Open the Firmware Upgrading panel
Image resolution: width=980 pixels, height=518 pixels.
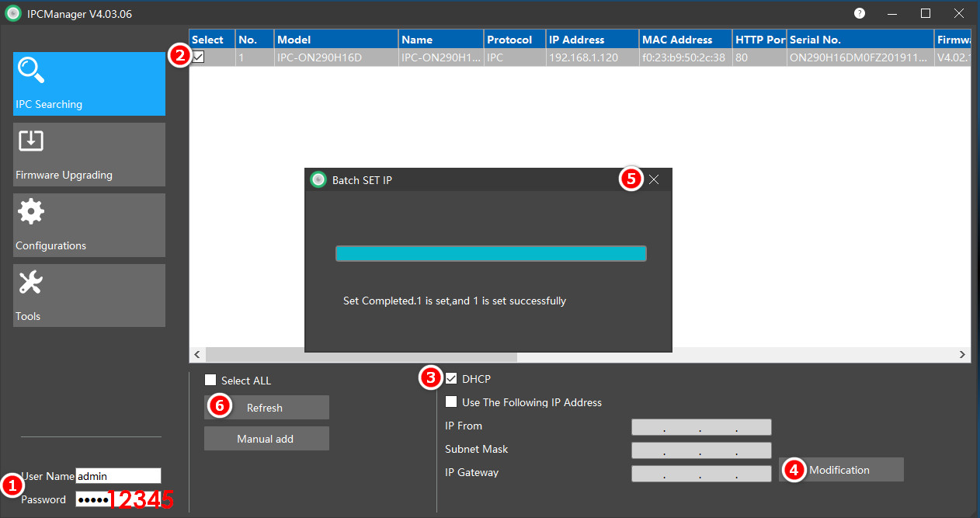click(89, 155)
